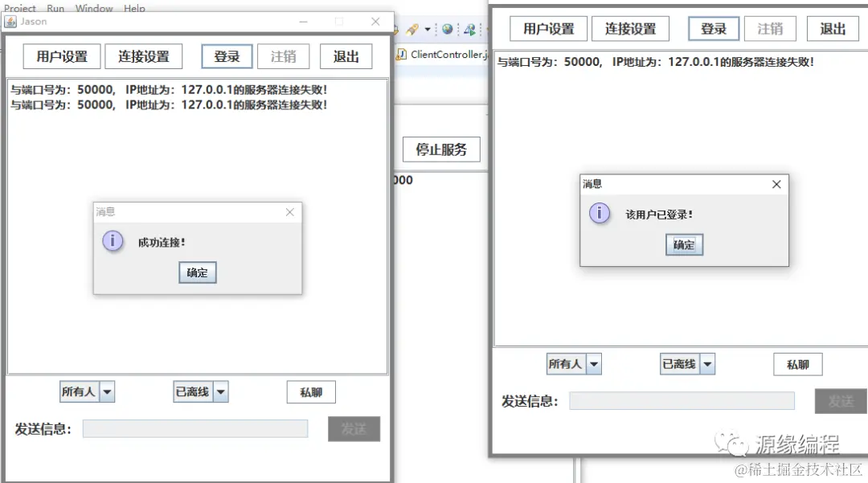
Task: Select the highlighter toolbar icon in Eclipse
Action: [412, 29]
